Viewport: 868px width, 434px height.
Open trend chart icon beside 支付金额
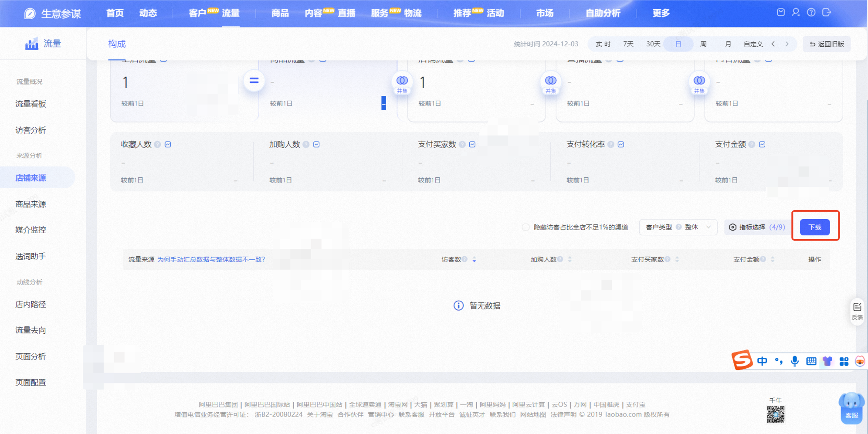762,144
